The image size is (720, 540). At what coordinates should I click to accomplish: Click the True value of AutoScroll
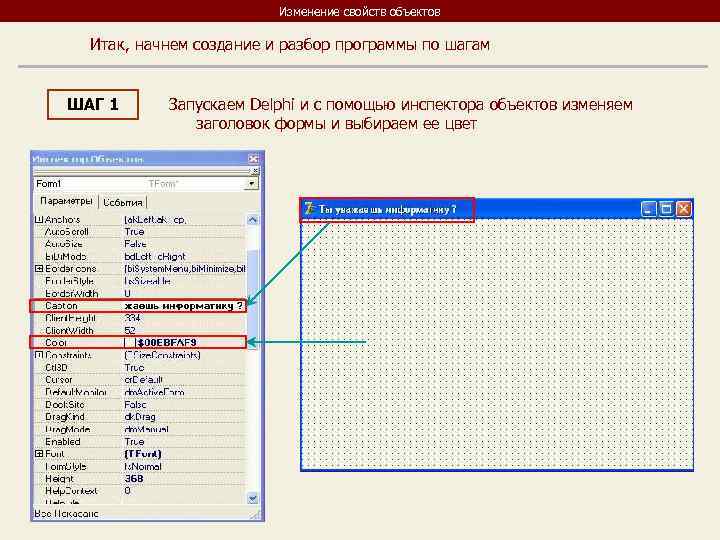pyautogui.click(x=134, y=232)
